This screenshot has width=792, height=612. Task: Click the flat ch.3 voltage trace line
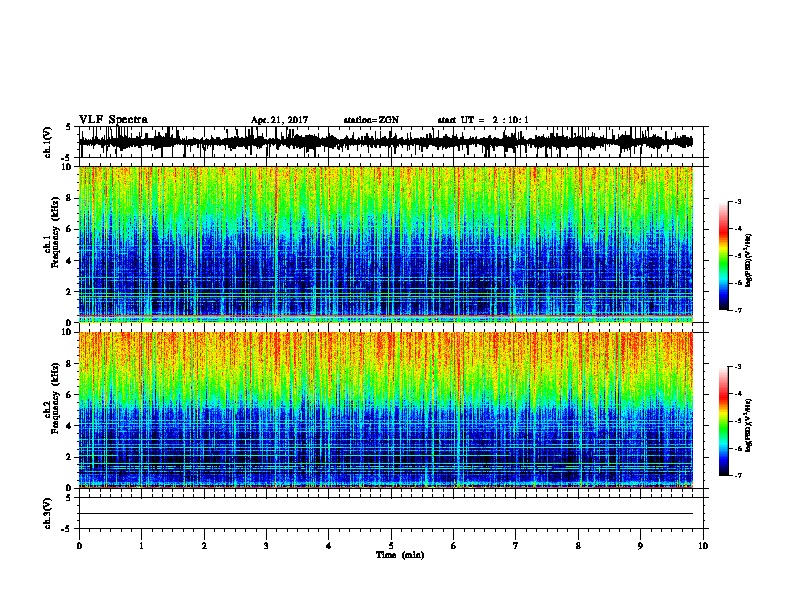pyautogui.click(x=386, y=514)
